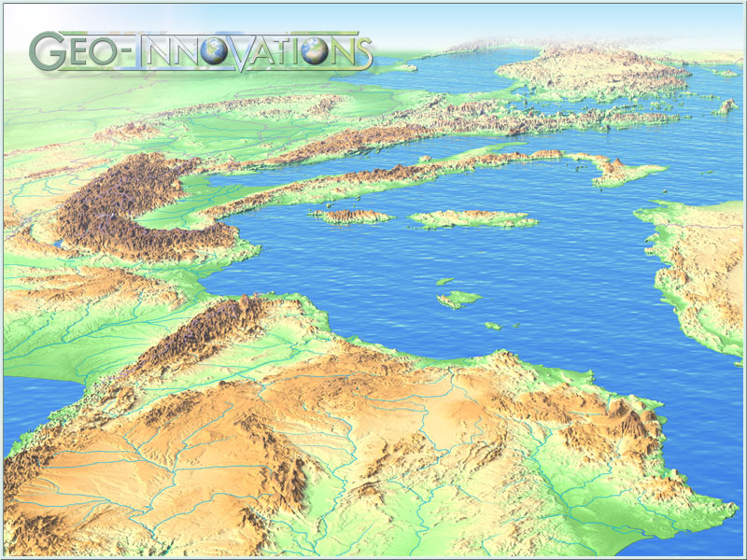The image size is (747, 560).
Task: Click the globe between the I and N of Innovations
Action: click(x=315, y=50)
